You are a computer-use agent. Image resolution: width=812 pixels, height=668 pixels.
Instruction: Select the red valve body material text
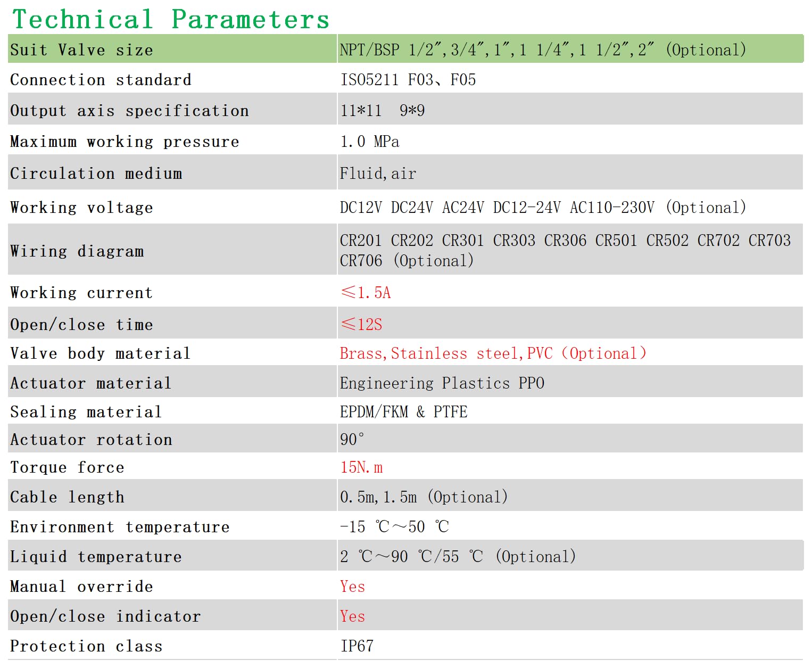(x=493, y=353)
